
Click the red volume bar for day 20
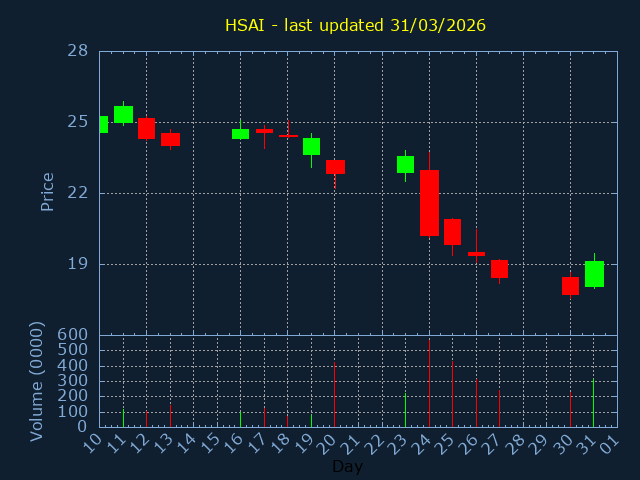(334, 394)
